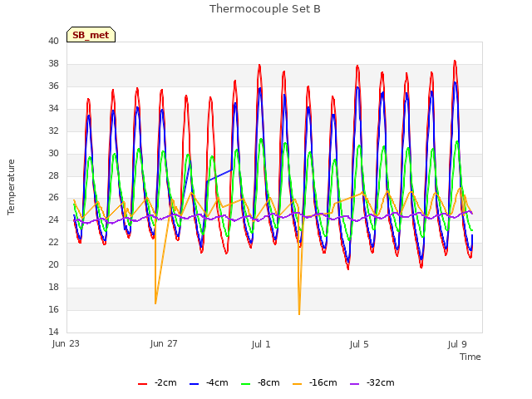Click the 32 y-axis tick label
The image size is (532, 399).
tap(53, 131)
